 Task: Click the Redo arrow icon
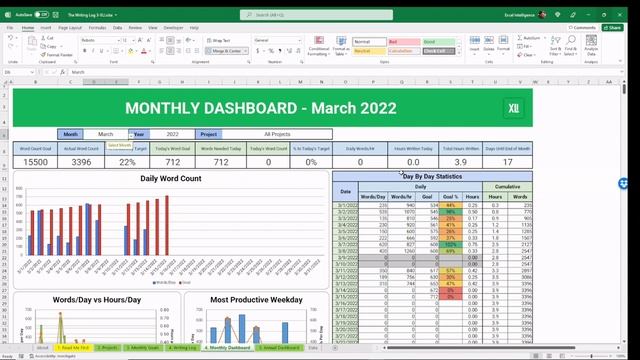(11, 46)
